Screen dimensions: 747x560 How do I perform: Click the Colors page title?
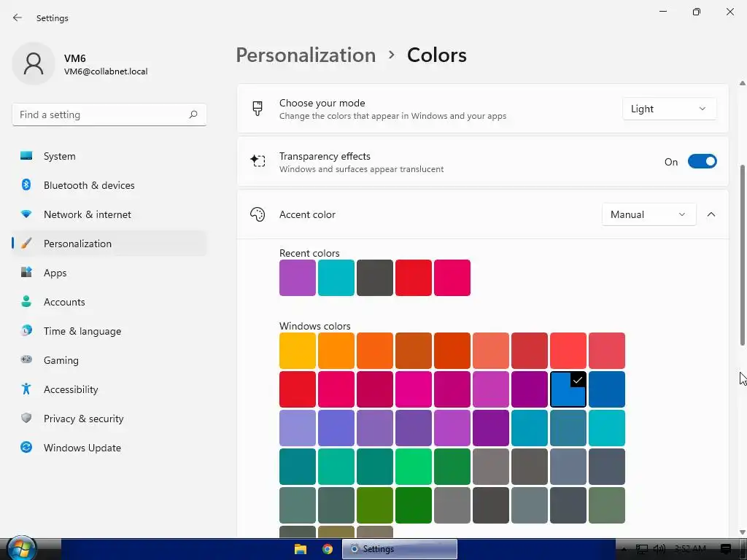pos(437,55)
